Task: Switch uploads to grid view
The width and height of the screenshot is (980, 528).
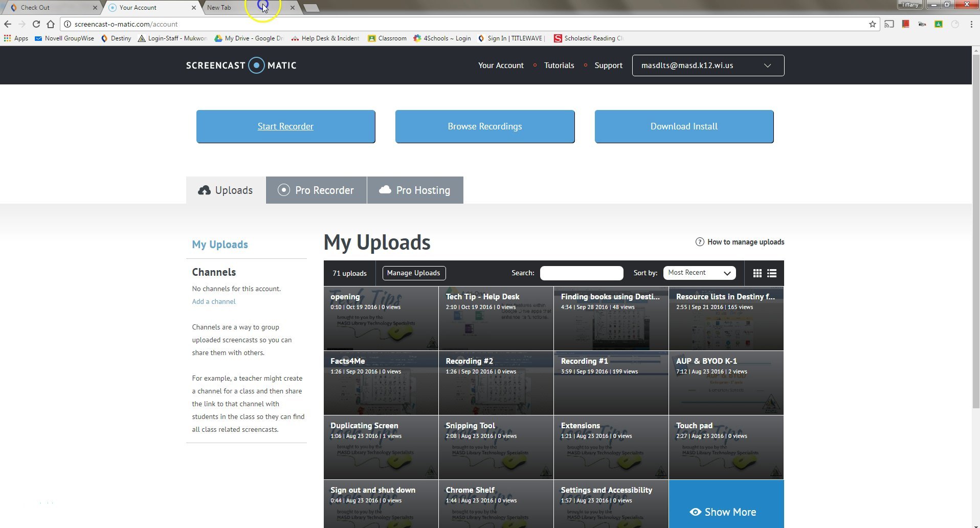Action: (758, 273)
